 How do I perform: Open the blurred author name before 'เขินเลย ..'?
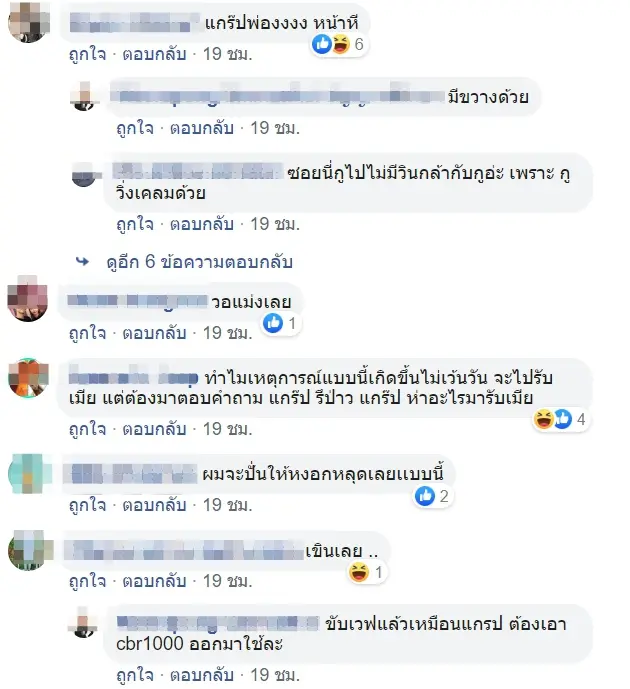pos(184,550)
